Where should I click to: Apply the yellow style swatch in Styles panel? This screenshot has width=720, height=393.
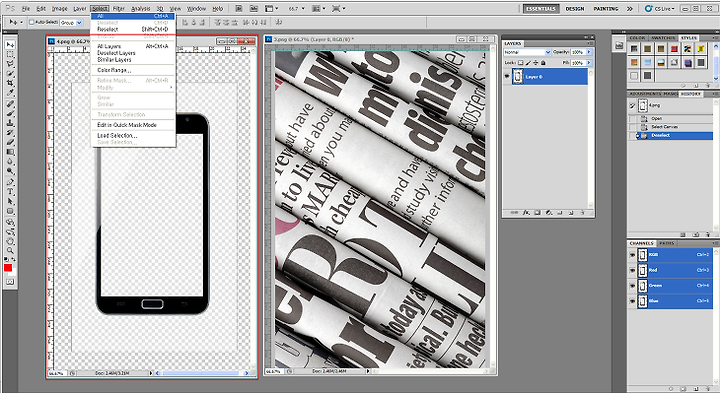(x=701, y=49)
